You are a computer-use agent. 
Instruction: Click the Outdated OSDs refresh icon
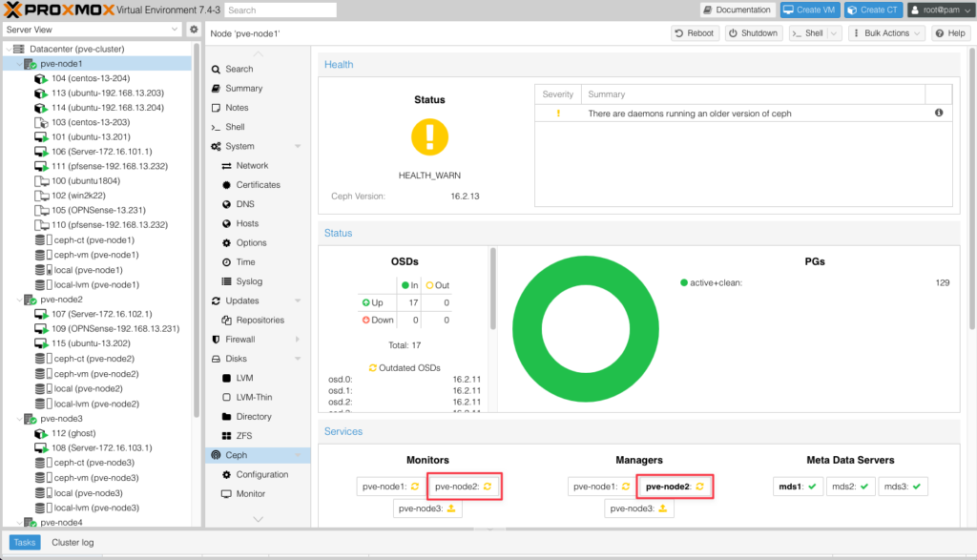pos(373,367)
